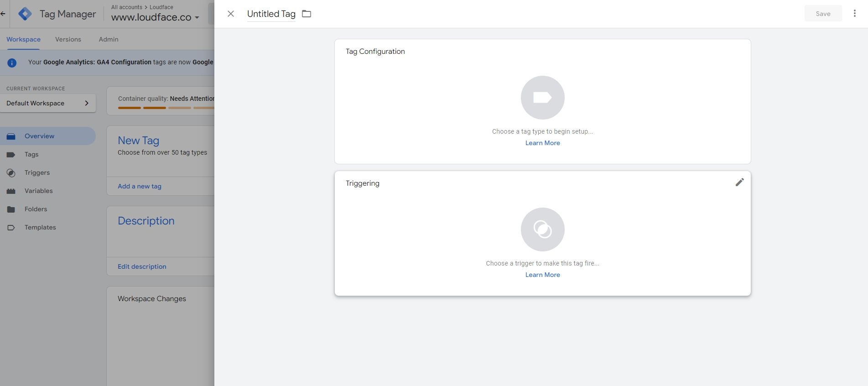Viewport: 868px width, 386px height.
Task: Switch to the Admin tab
Action: [109, 39]
